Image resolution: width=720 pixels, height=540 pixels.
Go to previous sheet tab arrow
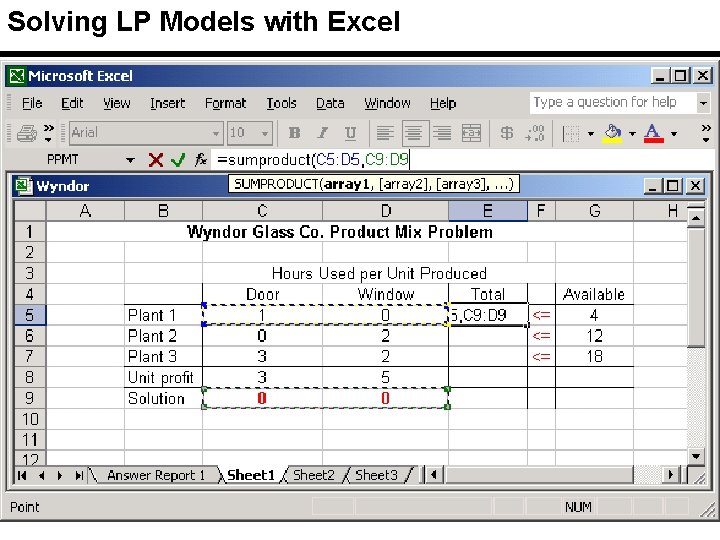tap(41, 476)
